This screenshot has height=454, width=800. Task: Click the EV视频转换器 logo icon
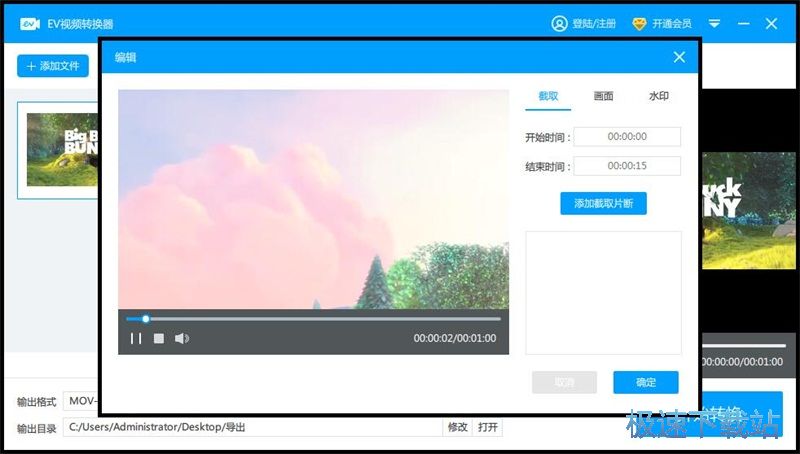[x=30, y=23]
